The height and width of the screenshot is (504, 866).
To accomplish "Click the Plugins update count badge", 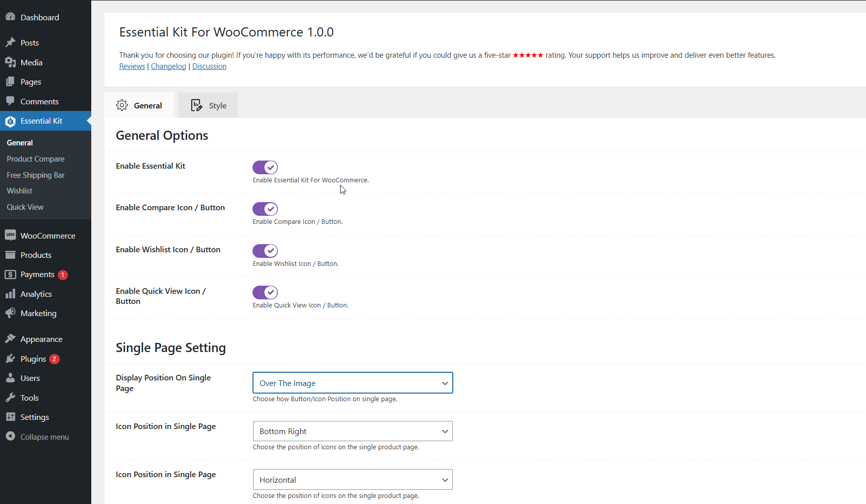I will [x=54, y=359].
